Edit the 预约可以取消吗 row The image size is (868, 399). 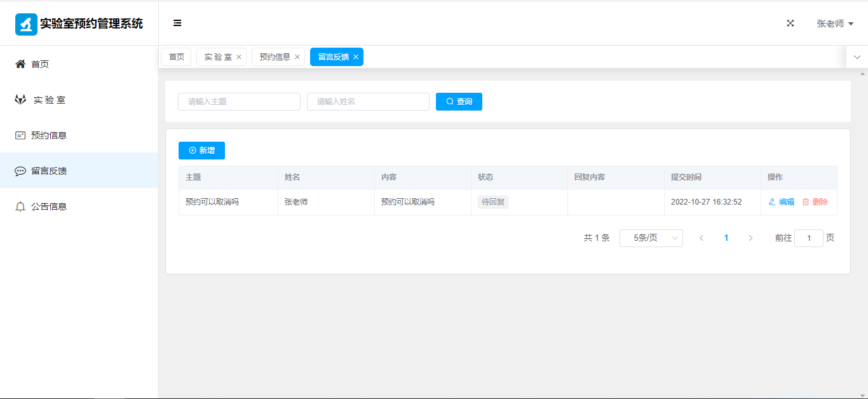(x=782, y=202)
